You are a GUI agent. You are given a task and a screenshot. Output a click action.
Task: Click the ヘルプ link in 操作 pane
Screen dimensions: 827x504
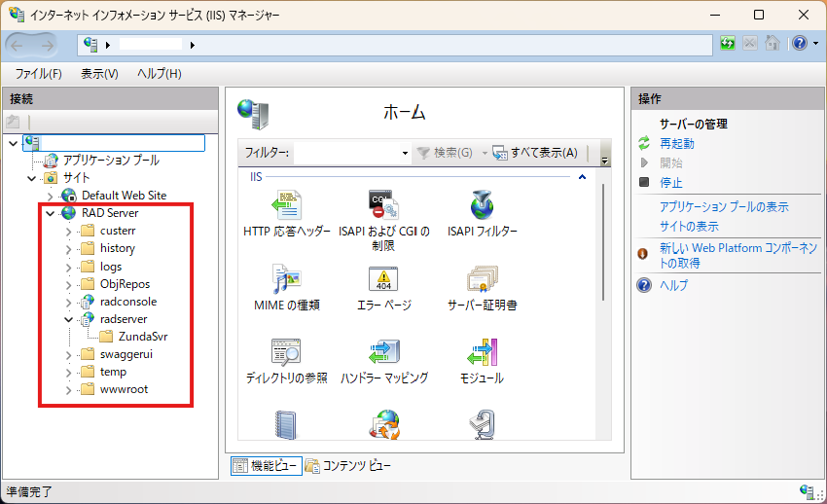pyautogui.click(x=674, y=285)
